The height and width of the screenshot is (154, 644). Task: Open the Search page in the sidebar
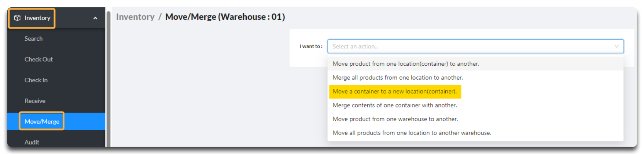pyautogui.click(x=33, y=38)
